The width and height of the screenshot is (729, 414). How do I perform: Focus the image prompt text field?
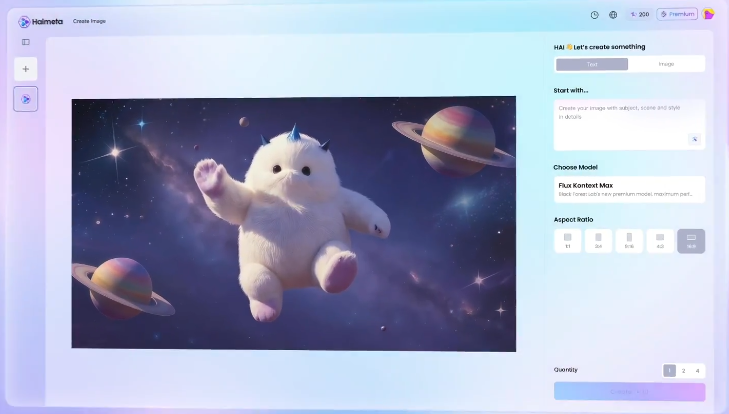[629, 125]
